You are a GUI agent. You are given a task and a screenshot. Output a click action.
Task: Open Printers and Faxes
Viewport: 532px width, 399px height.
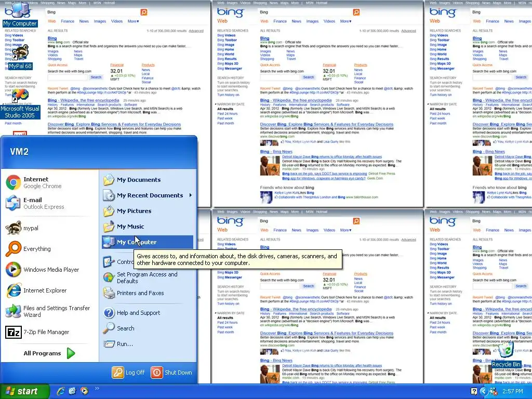pos(147,293)
